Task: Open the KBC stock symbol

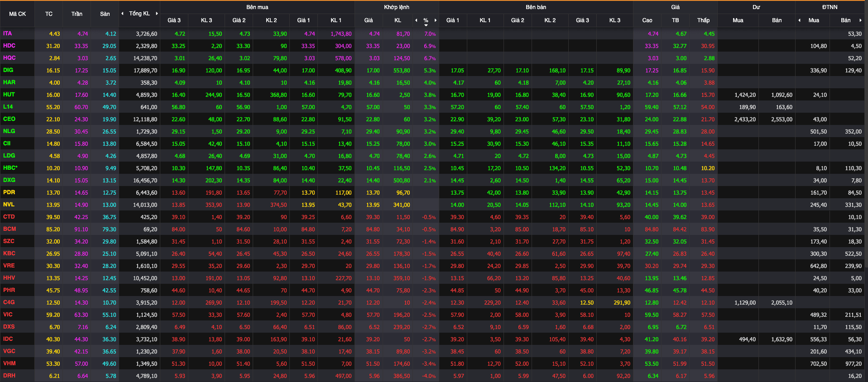Action: pos(9,253)
